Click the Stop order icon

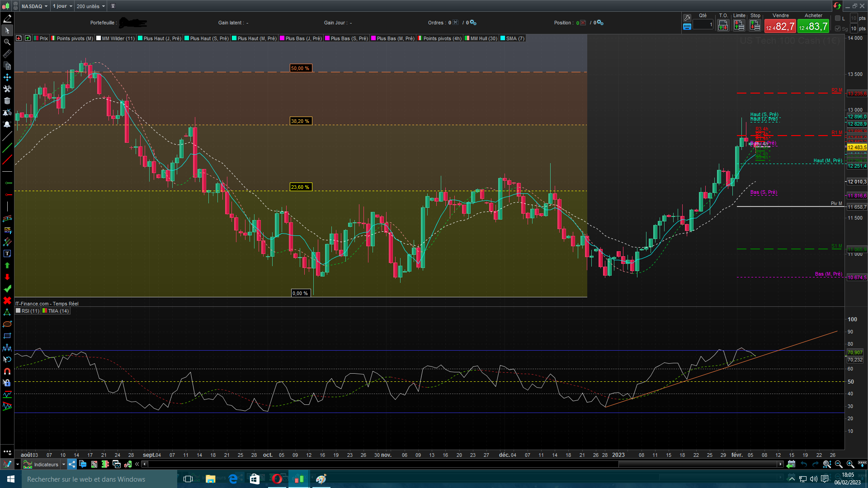click(x=755, y=26)
